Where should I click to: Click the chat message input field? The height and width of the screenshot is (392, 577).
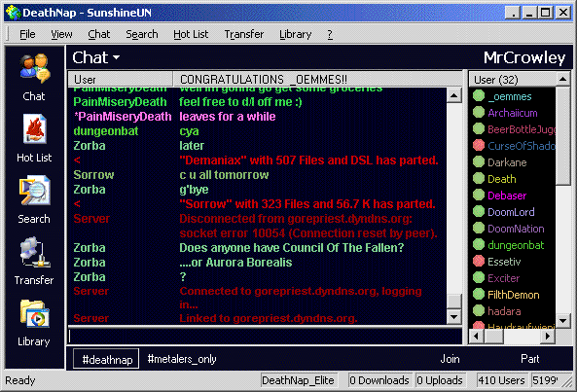(x=265, y=337)
